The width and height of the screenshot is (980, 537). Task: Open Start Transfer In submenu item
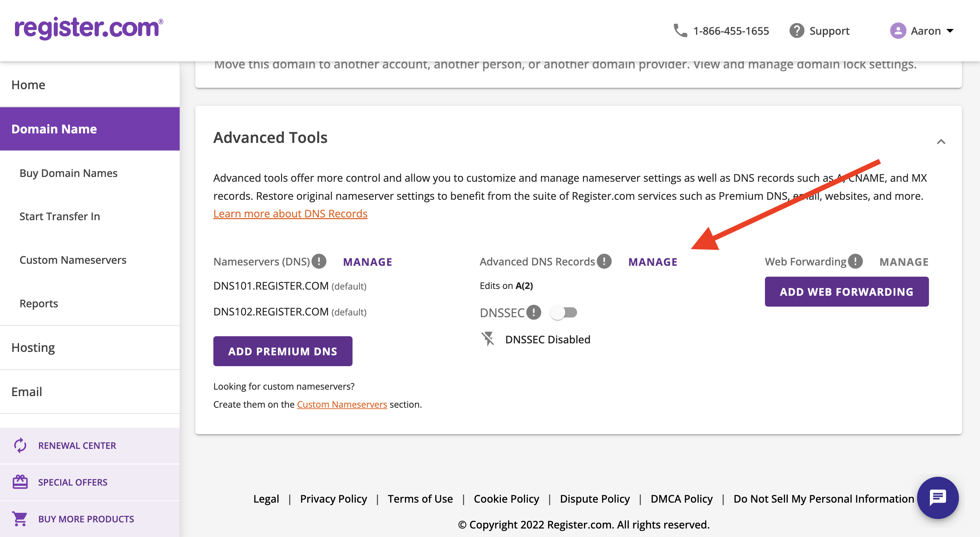(x=60, y=216)
